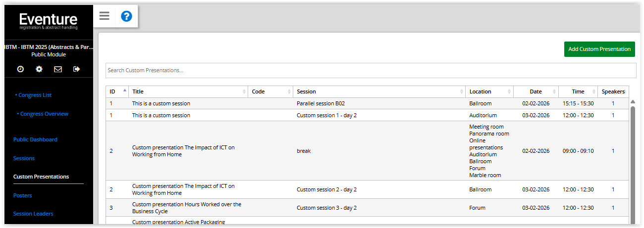644x228 pixels.
Task: Sort by Location column header
Action: [x=489, y=91]
